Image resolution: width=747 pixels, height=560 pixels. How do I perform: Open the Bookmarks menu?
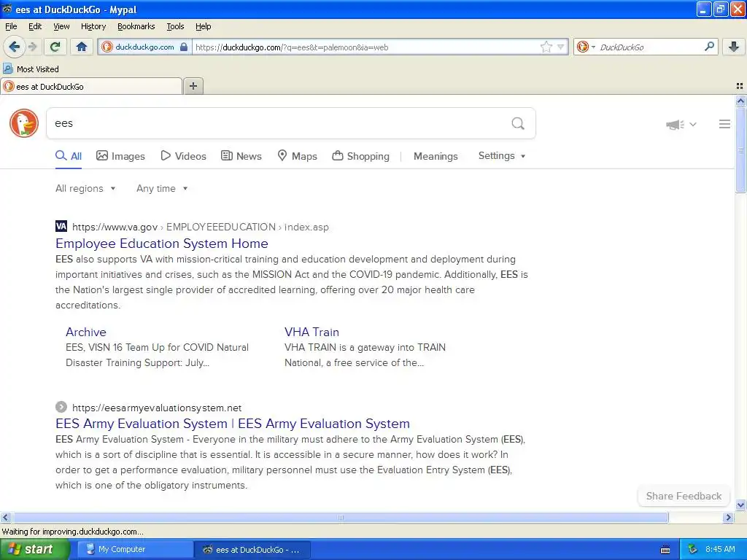coord(136,26)
